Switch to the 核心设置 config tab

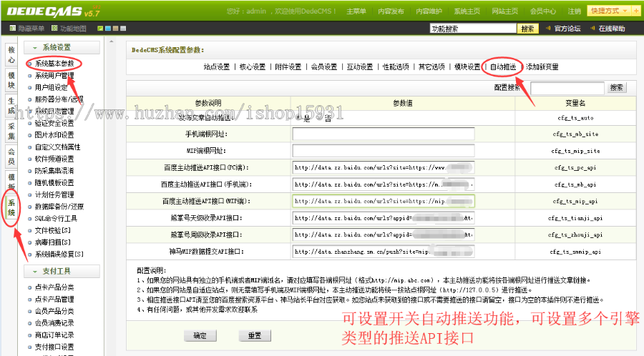pyautogui.click(x=253, y=67)
